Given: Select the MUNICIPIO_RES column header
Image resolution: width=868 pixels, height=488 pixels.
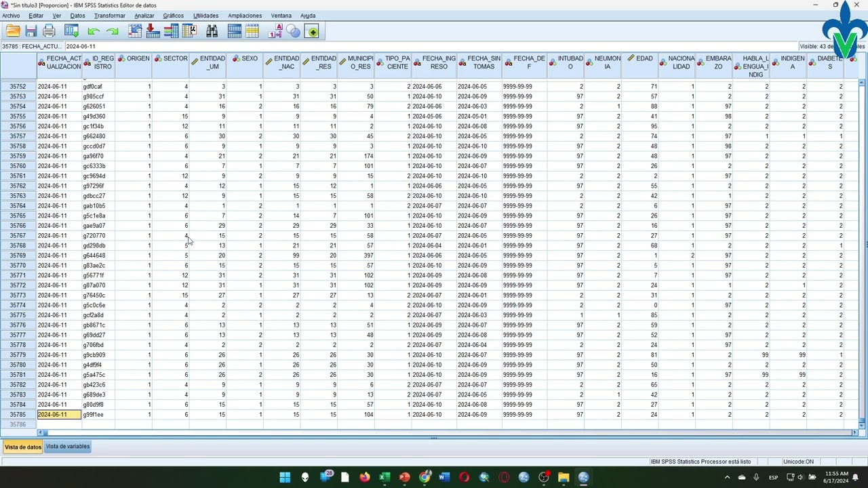Looking at the screenshot, I should 356,66.
